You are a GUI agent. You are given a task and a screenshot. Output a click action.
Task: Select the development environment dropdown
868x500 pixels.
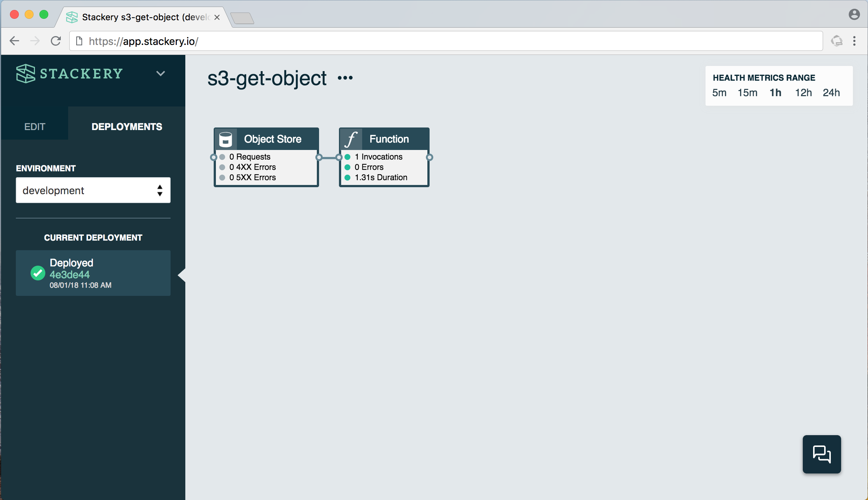[x=92, y=190]
